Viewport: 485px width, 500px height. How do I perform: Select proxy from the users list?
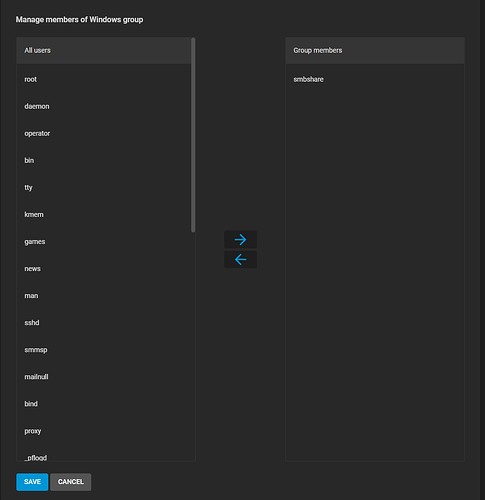[104, 431]
